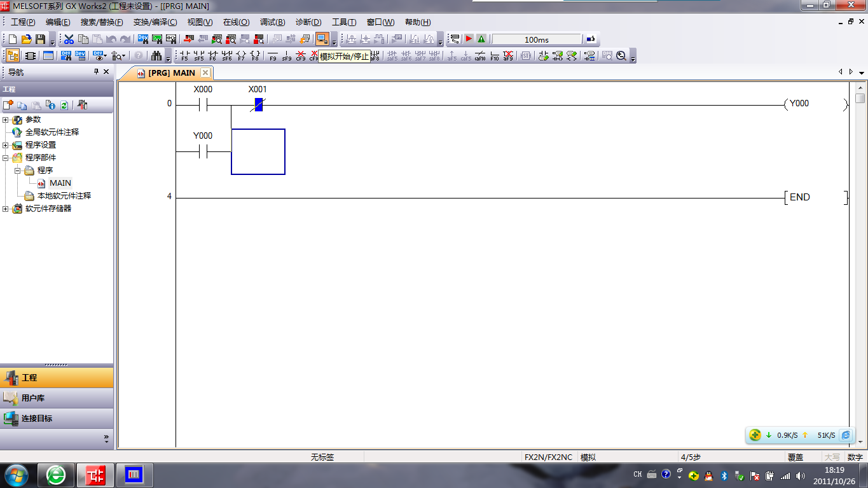Click the Save project floppy icon
Screen dimensions: 868x488
coord(40,39)
